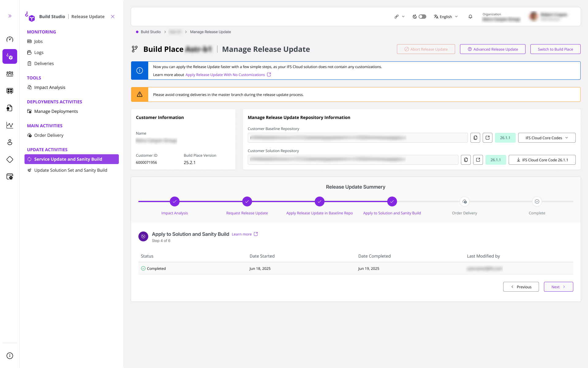Image resolution: width=588 pixels, height=368 pixels.
Task: Open Apply Release Update With No Customizations link
Action: pos(225,75)
